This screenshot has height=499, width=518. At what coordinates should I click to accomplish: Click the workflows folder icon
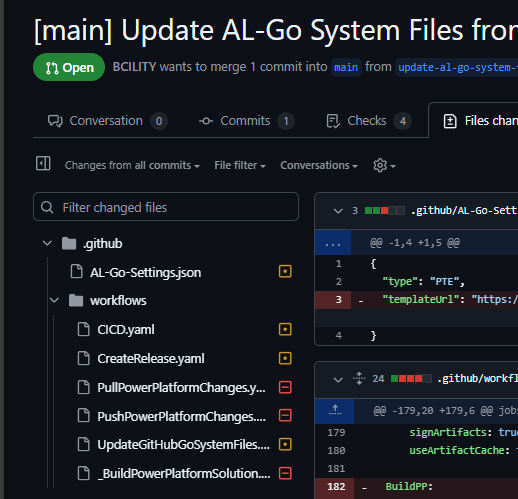pos(76,300)
